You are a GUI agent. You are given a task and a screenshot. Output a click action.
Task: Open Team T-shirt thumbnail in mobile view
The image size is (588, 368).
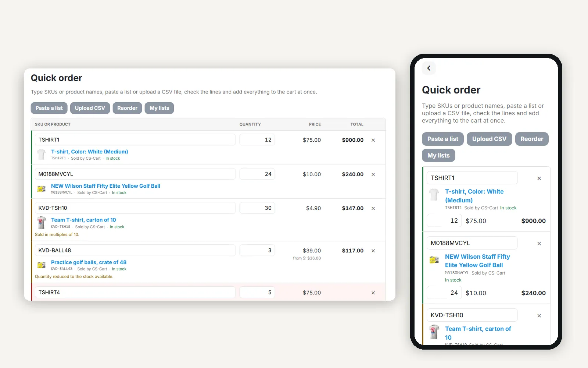coord(434,332)
